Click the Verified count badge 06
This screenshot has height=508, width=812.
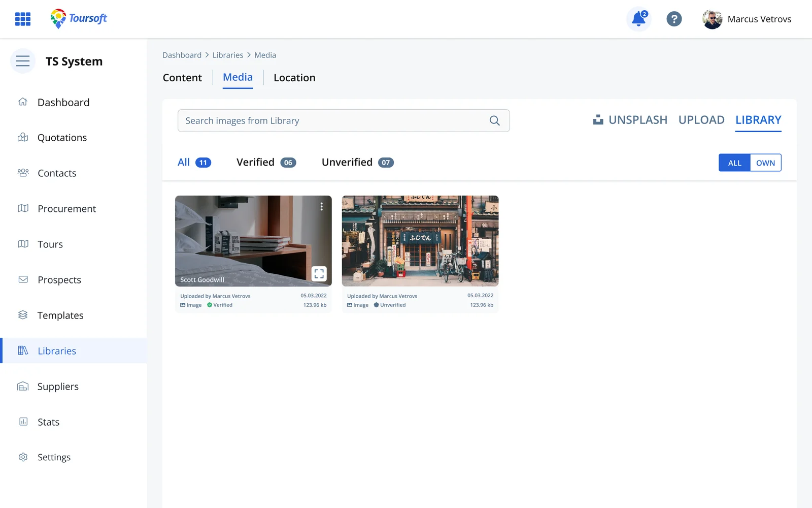coord(288,163)
